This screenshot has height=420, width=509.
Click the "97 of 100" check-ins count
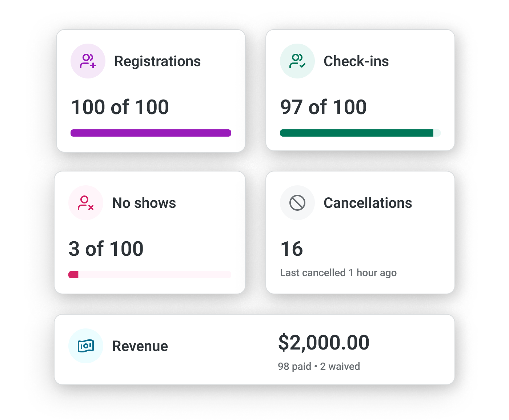pyautogui.click(x=323, y=107)
